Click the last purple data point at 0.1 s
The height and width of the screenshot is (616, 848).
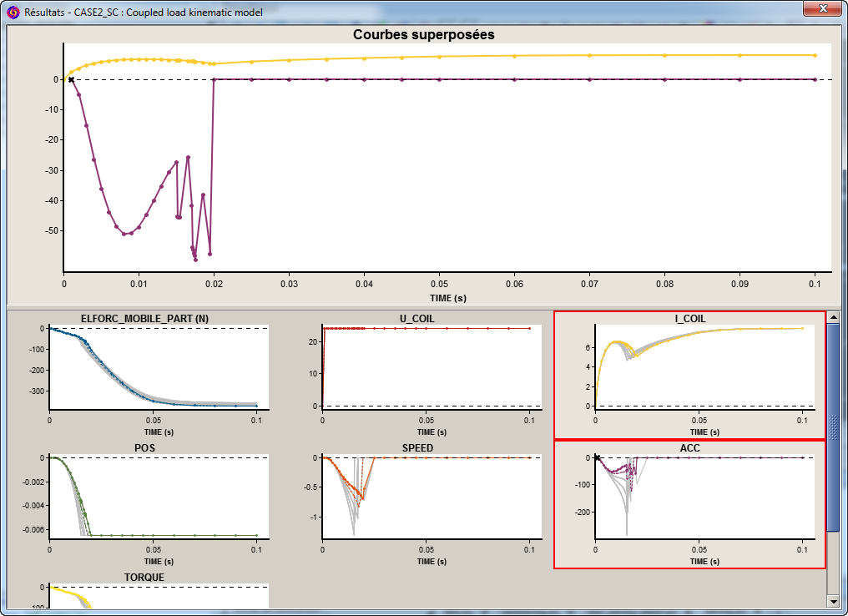click(815, 79)
